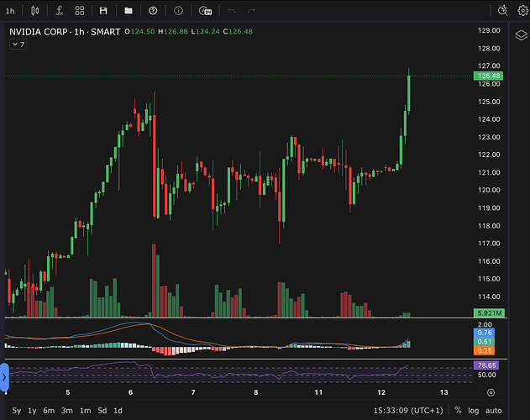
Task: Select the 3m date range
Action: tap(67, 411)
